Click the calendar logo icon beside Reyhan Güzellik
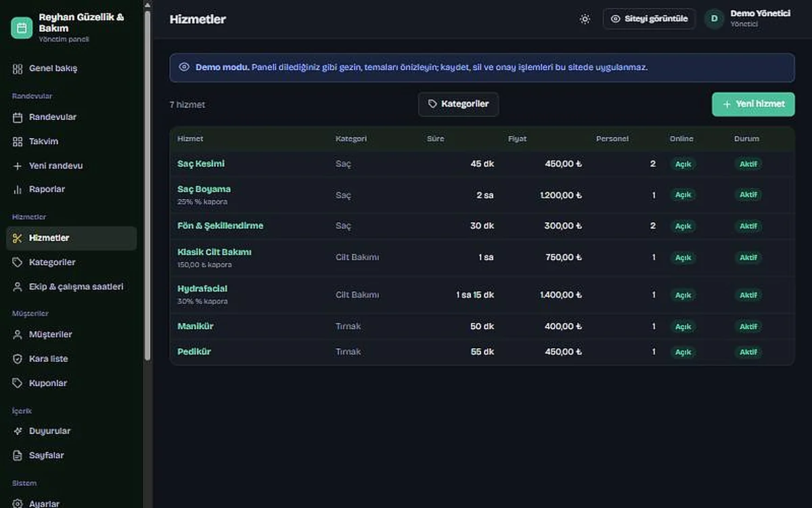Viewport: 812px width, 508px height. point(22,28)
